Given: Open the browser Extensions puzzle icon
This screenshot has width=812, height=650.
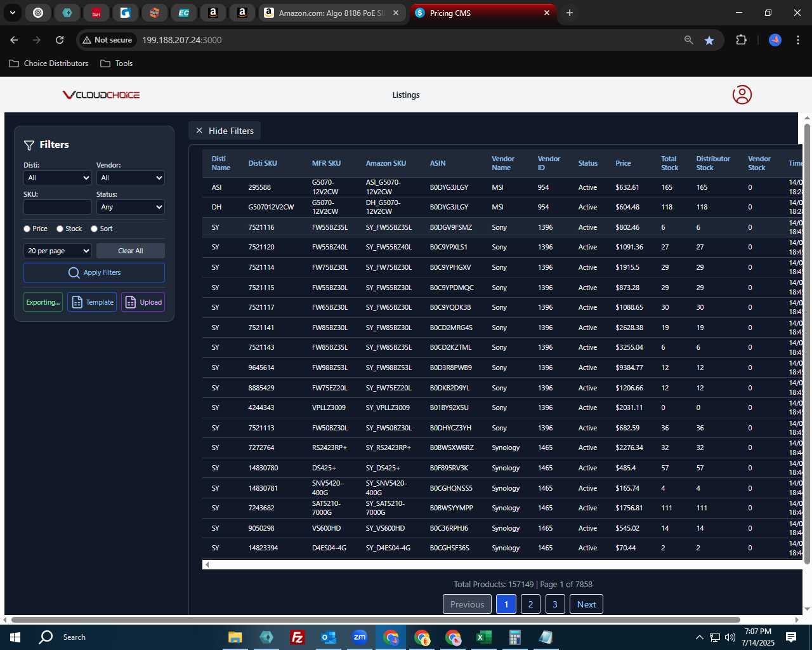Looking at the screenshot, I should click(x=741, y=40).
